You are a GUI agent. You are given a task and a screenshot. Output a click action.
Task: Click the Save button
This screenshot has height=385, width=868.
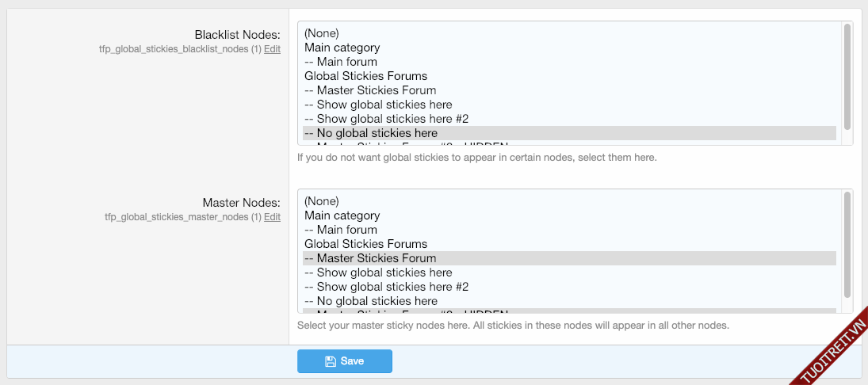click(345, 361)
